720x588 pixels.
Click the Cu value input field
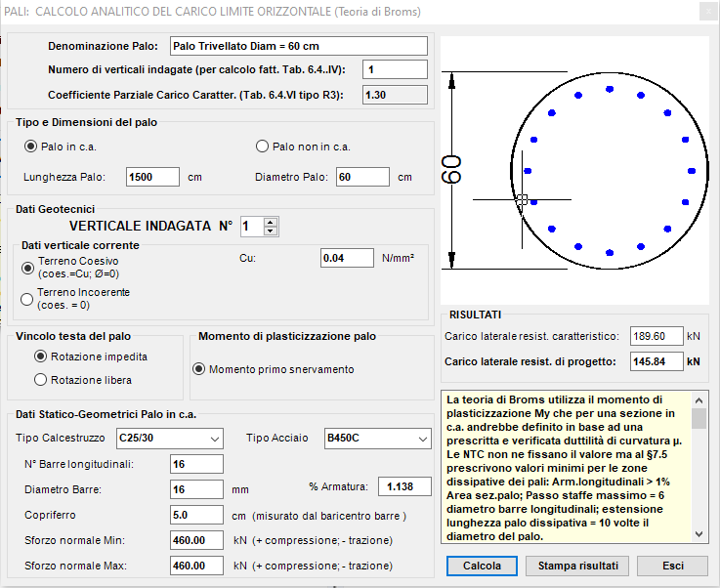click(347, 258)
